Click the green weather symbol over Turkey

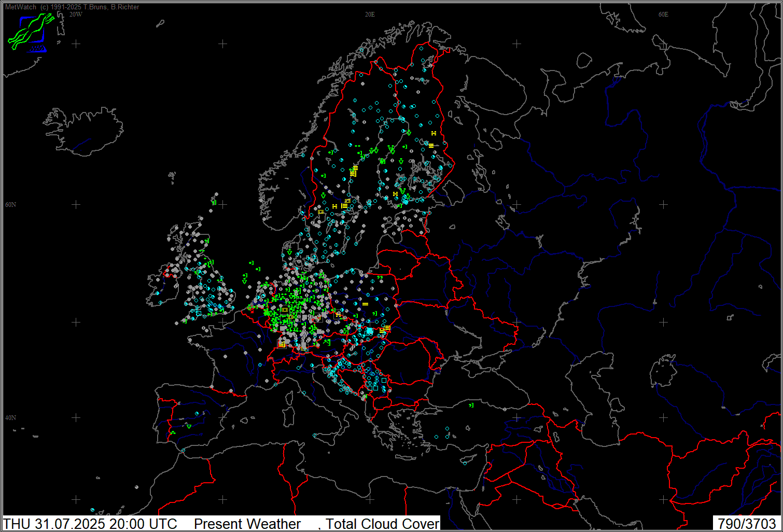point(471,405)
